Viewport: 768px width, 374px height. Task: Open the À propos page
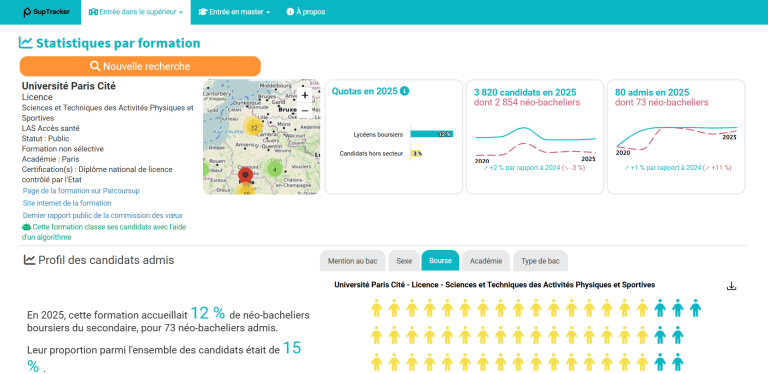(306, 12)
